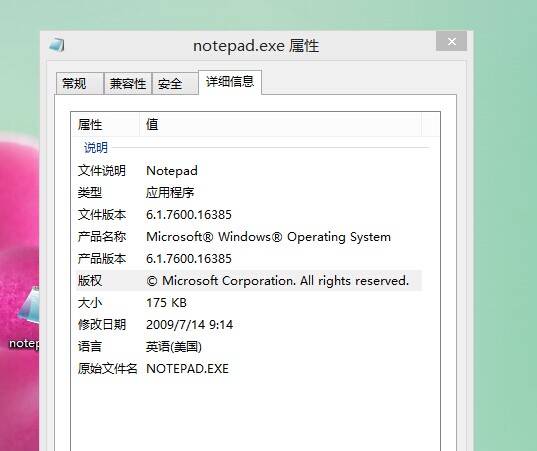This screenshot has height=451, width=537.
Task: Click the 属性 column header
Action: click(x=105, y=125)
